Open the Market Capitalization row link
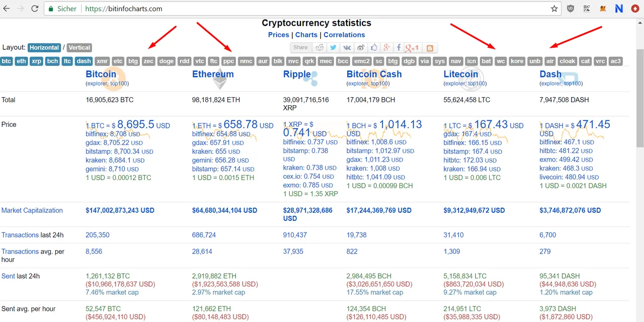The height and width of the screenshot is (322, 644). coord(32,210)
